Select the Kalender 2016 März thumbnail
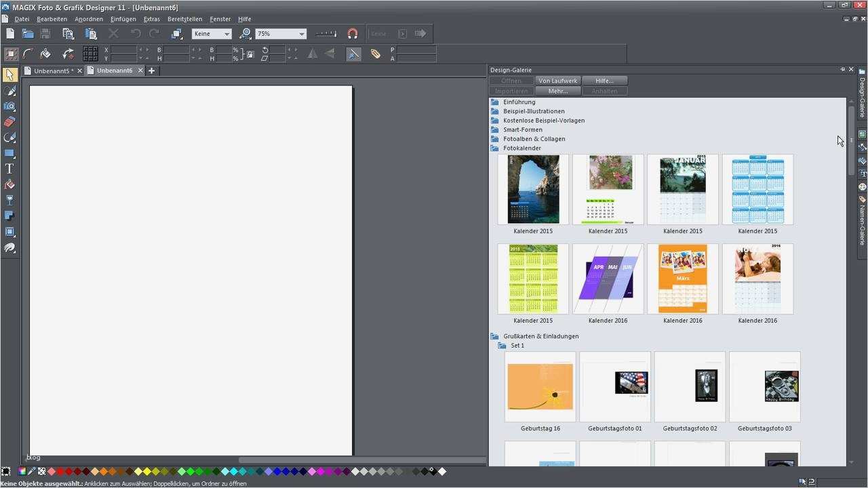The image size is (868, 488). pos(682,279)
